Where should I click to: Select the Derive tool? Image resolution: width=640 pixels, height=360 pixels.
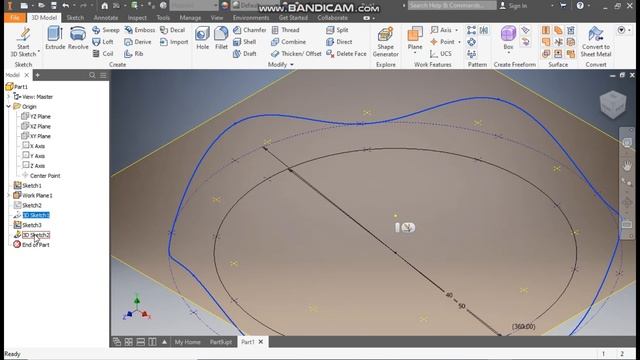coord(138,42)
